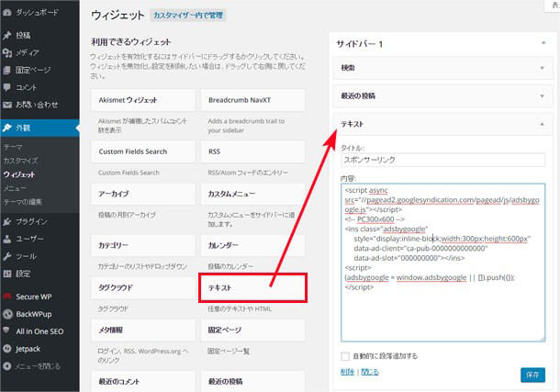
Task: Select the ウィジェット submenu item
Action: (x=19, y=174)
